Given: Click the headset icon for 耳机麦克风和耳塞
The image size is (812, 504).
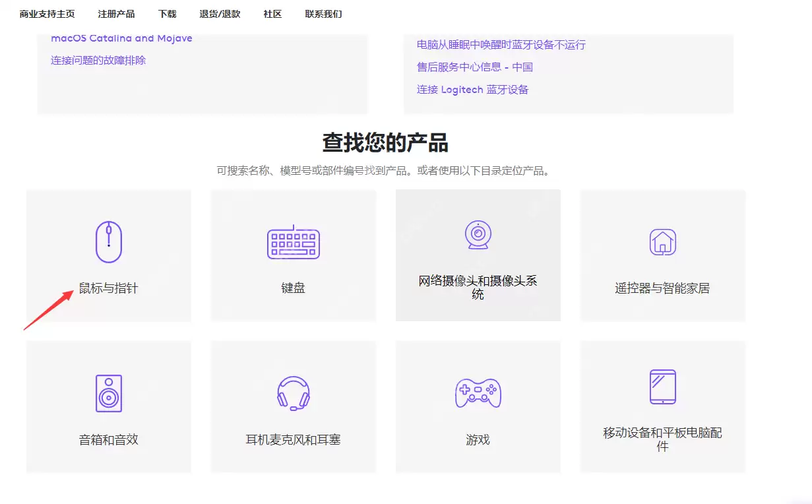Looking at the screenshot, I should coord(293,394).
